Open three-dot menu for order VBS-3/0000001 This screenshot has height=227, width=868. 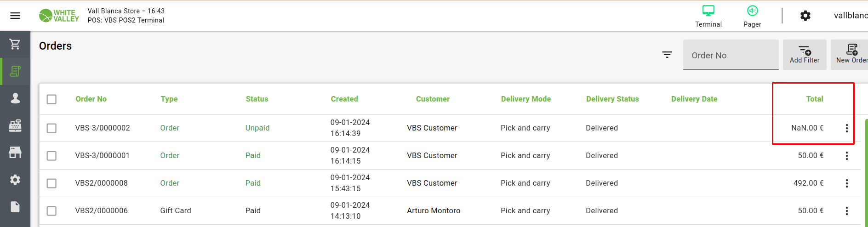(846, 156)
